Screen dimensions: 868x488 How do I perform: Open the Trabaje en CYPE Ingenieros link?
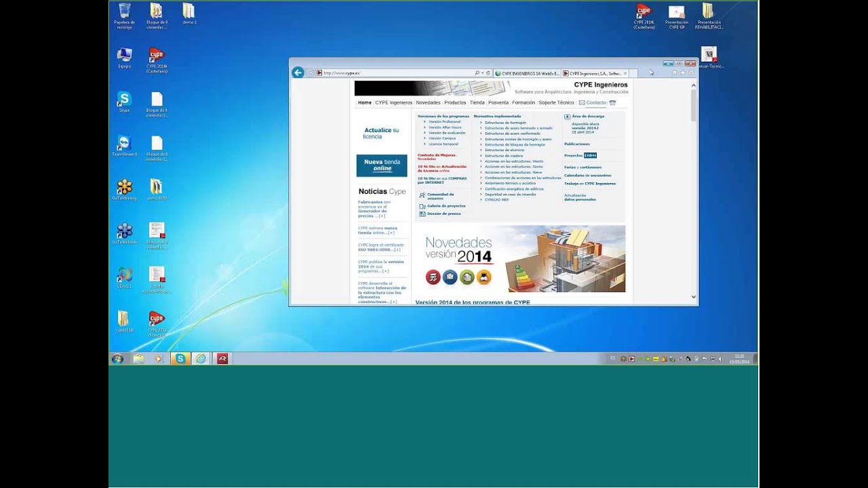click(x=590, y=184)
